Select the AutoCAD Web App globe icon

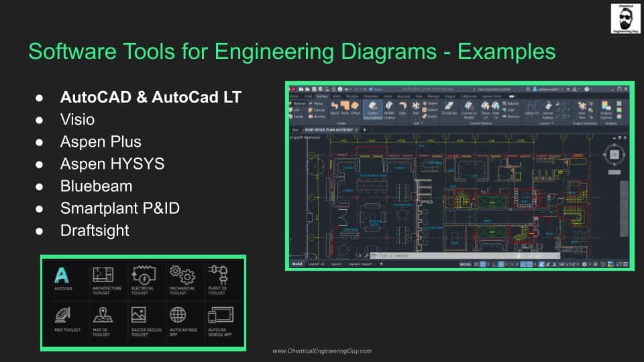(x=178, y=315)
